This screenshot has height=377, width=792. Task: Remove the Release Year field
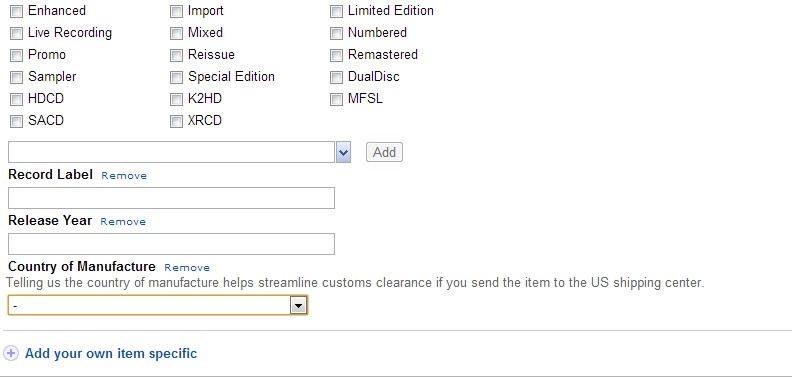(123, 222)
